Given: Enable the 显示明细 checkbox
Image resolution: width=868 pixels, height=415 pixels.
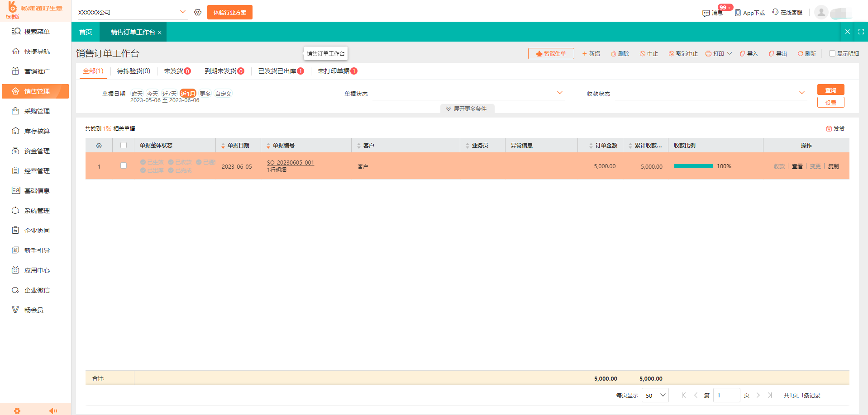Looking at the screenshot, I should tap(832, 53).
